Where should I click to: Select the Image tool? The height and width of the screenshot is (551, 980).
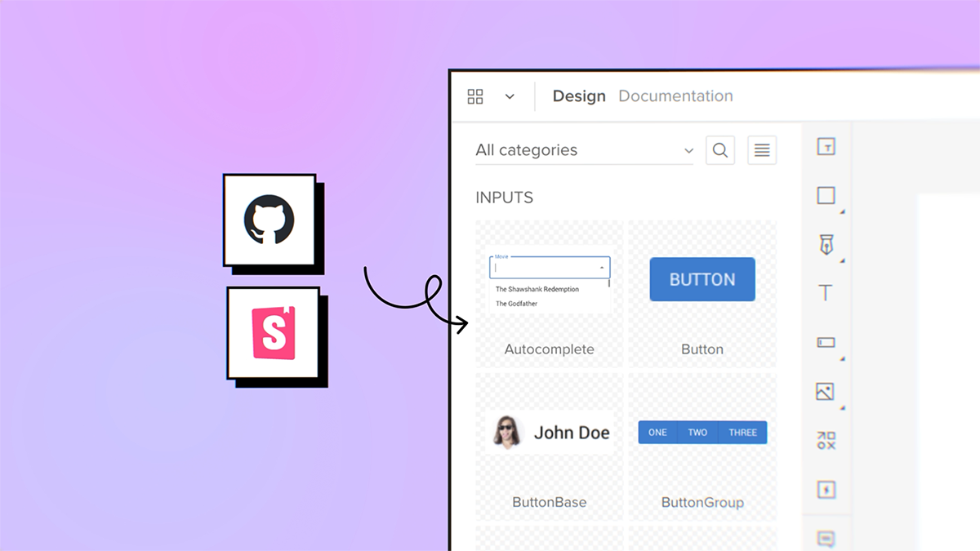click(826, 392)
